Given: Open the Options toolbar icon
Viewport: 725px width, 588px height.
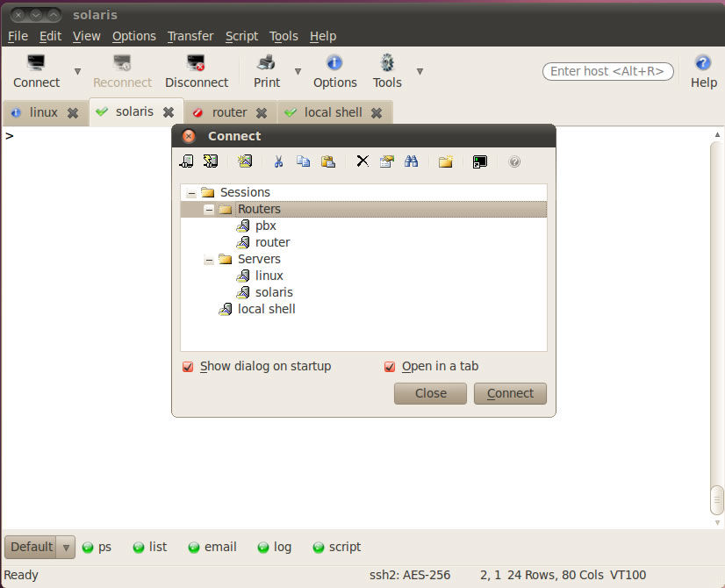Looking at the screenshot, I should click(x=334, y=62).
